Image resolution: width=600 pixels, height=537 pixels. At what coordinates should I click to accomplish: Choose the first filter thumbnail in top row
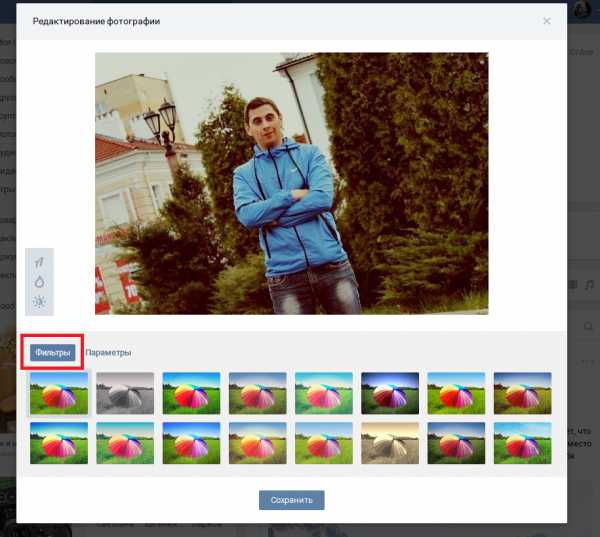pyautogui.click(x=59, y=393)
